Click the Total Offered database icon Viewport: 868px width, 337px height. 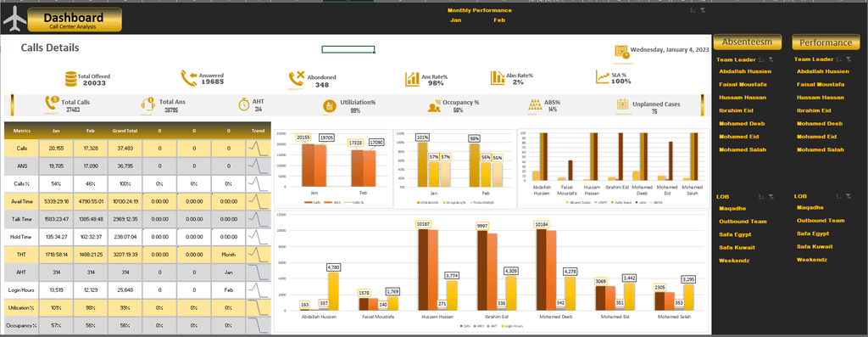coord(70,79)
